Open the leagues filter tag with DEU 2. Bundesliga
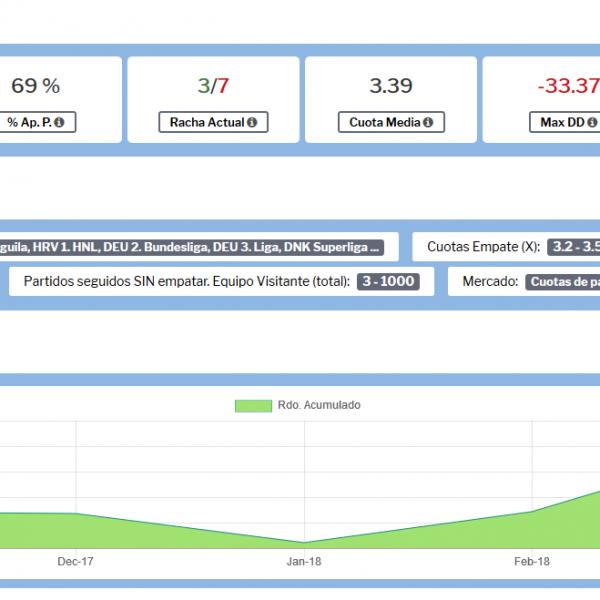Viewport: 600px width, 600px height. (x=190, y=246)
